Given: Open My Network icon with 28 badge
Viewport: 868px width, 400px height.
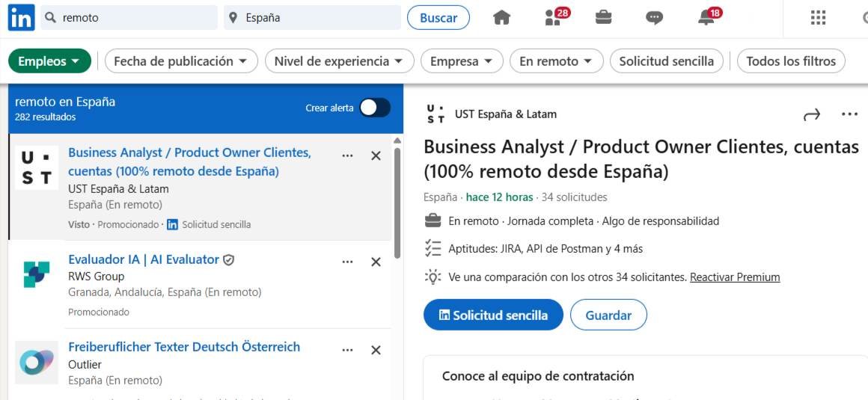Looking at the screenshot, I should point(556,17).
